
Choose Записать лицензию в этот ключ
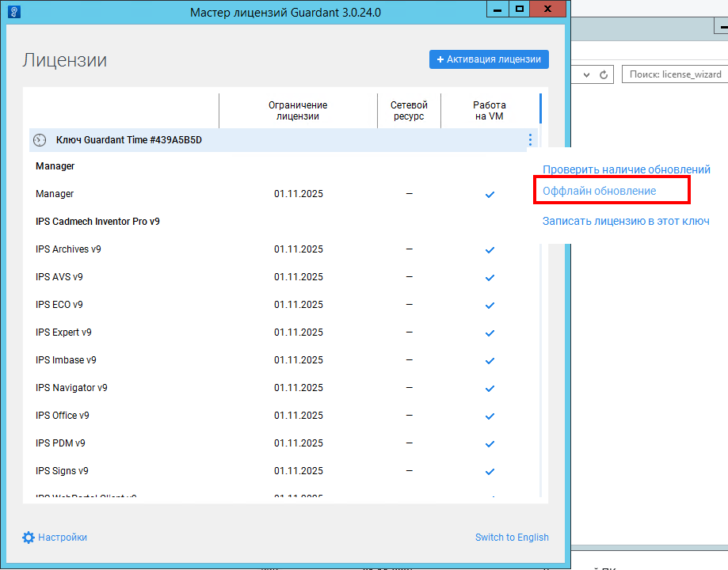pyautogui.click(x=625, y=221)
